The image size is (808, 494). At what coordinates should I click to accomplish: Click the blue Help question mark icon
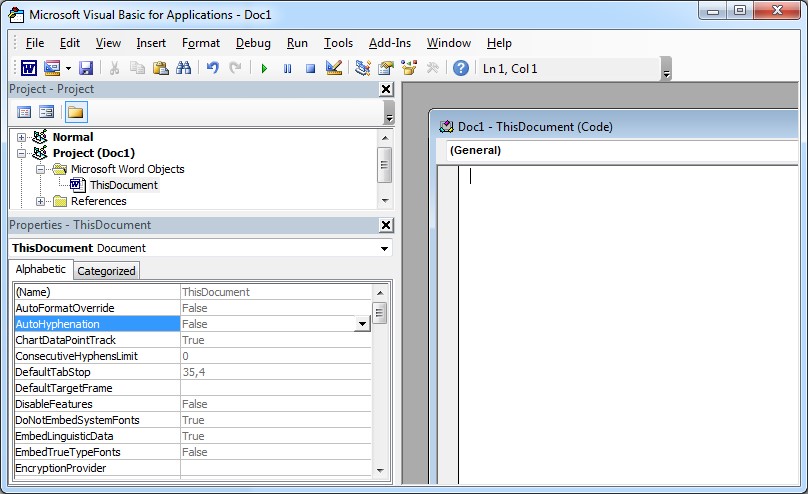461,68
